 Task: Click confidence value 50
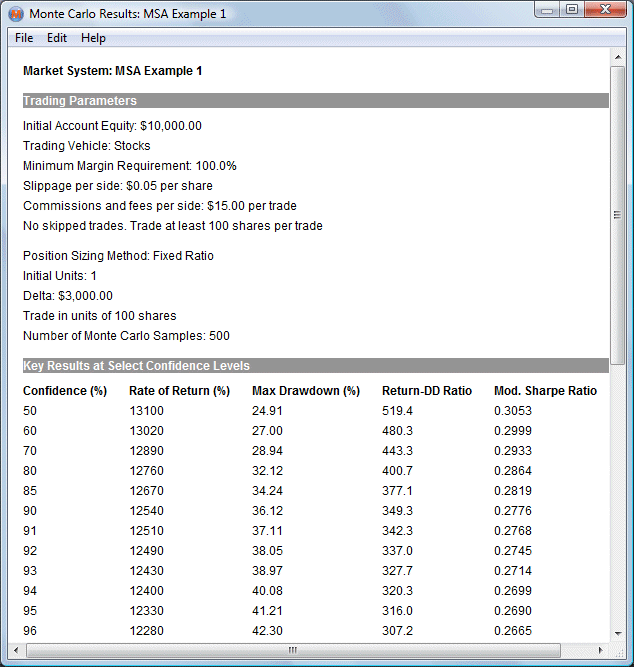click(x=30, y=411)
